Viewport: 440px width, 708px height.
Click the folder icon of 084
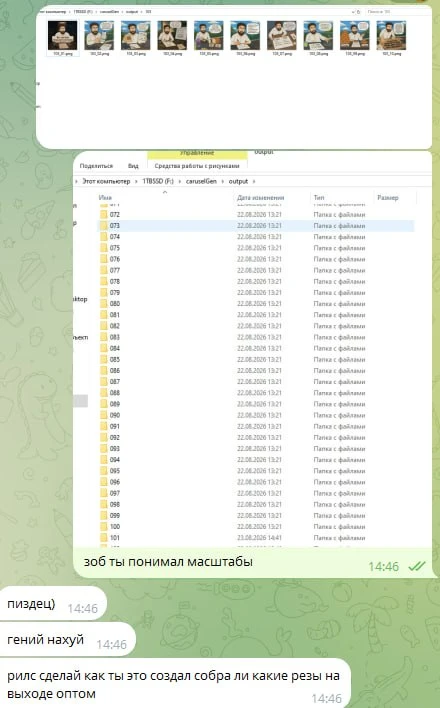point(103,348)
